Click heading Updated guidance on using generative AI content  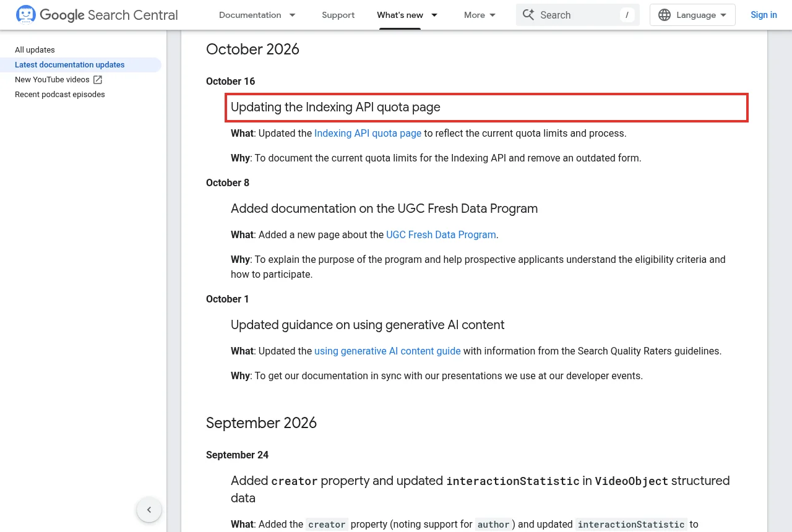pos(368,325)
